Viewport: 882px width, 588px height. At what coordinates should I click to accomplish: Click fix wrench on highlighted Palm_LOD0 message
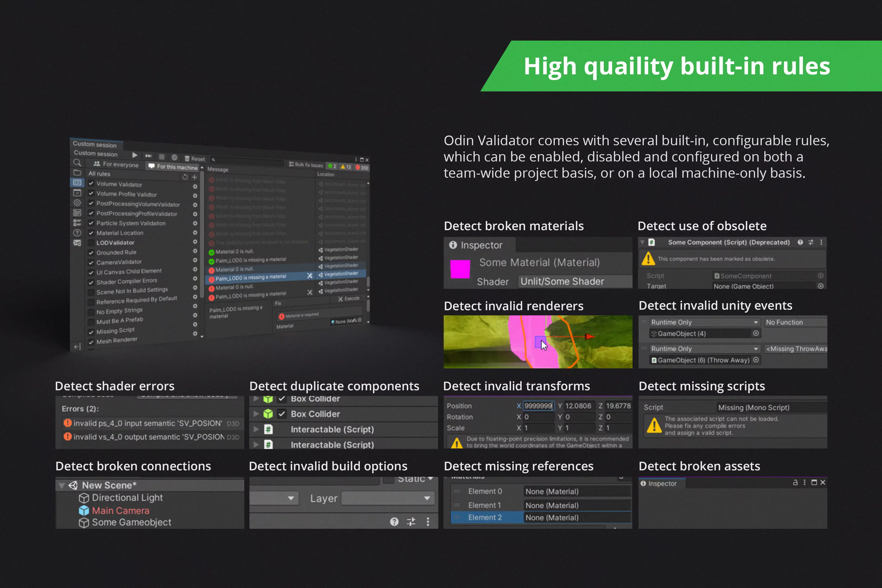(310, 276)
